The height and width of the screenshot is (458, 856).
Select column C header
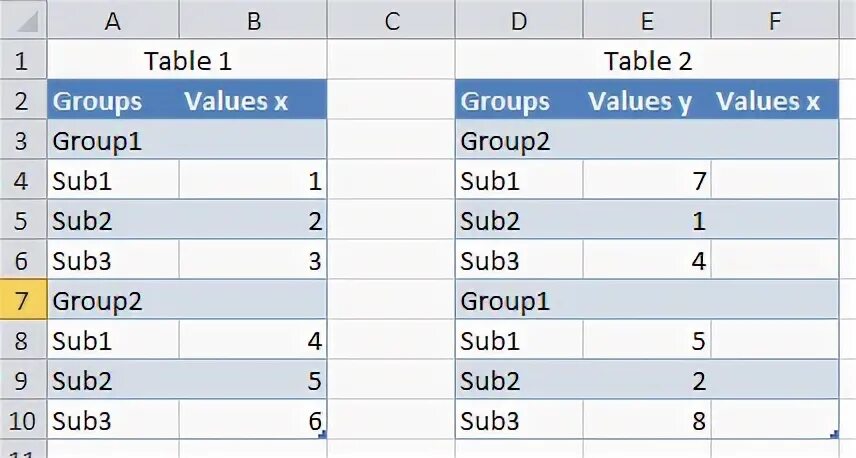tap(391, 19)
